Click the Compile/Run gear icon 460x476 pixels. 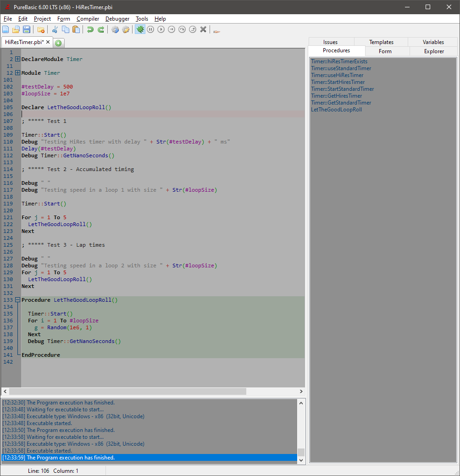(115, 30)
